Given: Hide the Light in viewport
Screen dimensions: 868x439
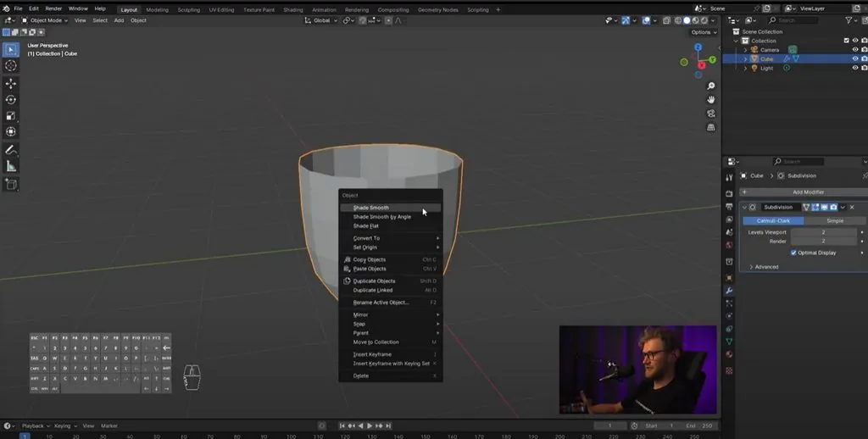Looking at the screenshot, I should [x=855, y=68].
